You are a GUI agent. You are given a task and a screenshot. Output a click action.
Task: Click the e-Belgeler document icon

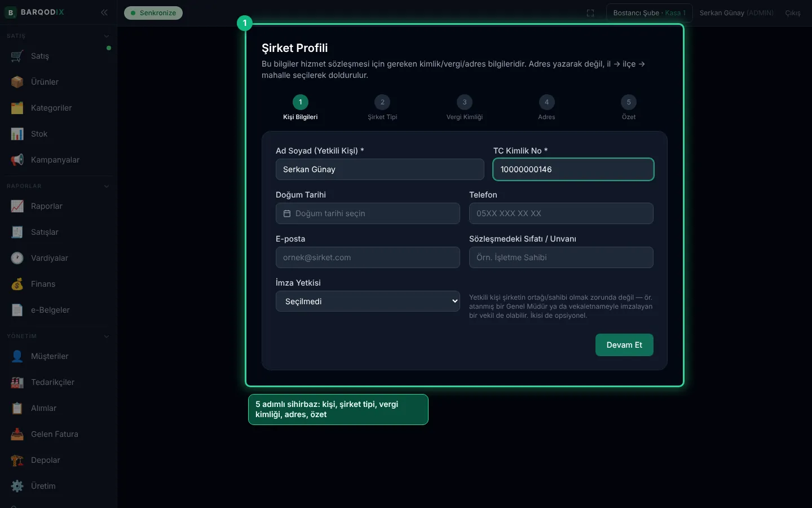[x=17, y=310]
